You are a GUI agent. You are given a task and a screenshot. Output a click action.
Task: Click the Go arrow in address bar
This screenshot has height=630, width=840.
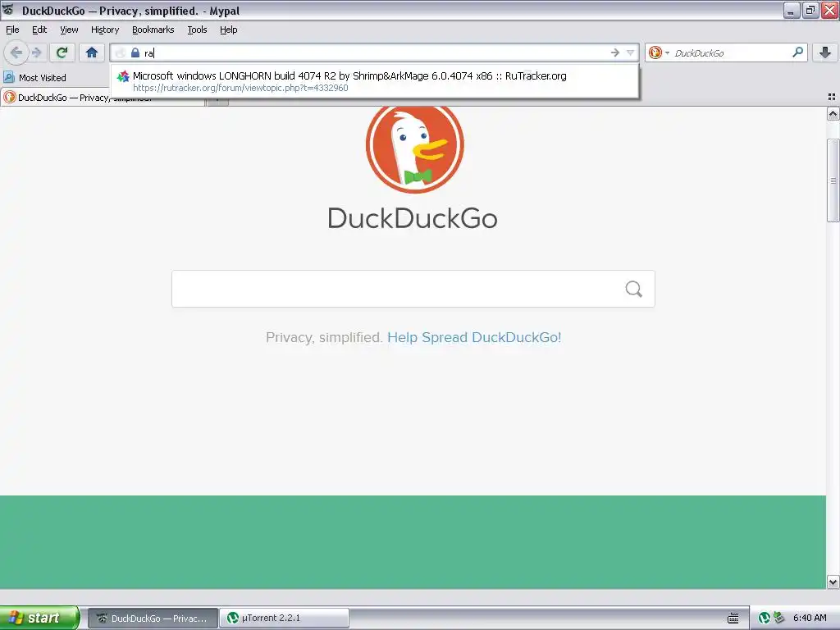point(614,52)
